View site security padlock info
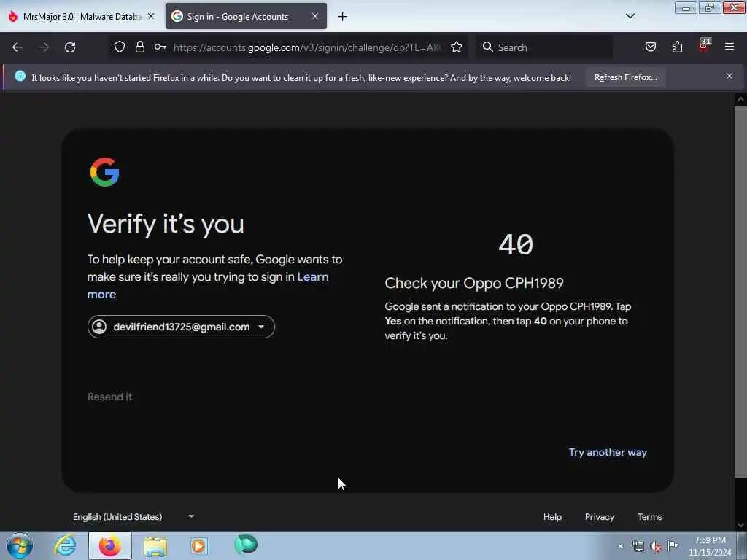Image resolution: width=747 pixels, height=560 pixels. point(139,47)
